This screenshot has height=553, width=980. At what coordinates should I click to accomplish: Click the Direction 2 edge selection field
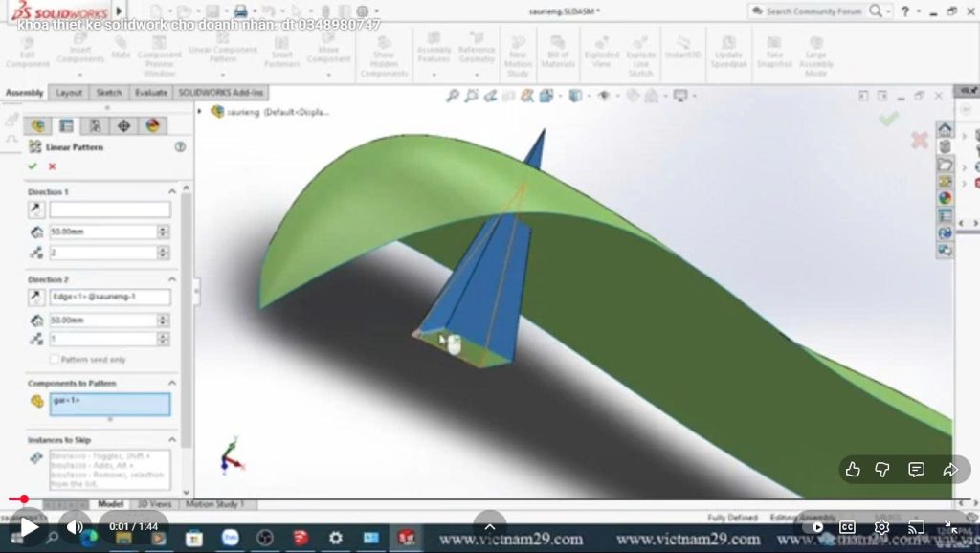[x=109, y=298]
